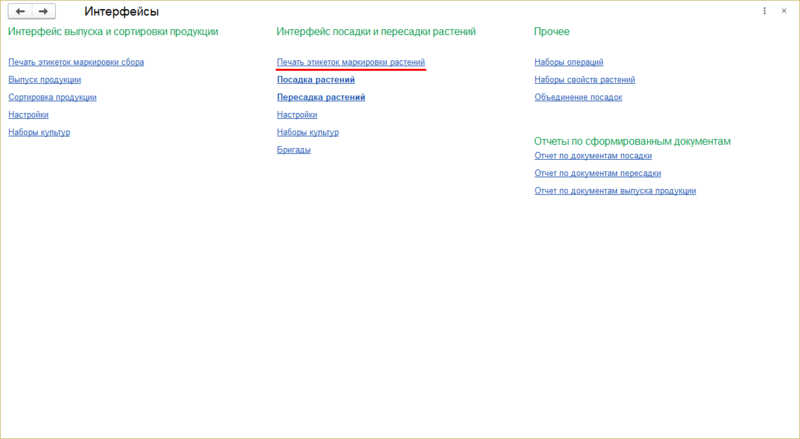
Task: Open the Наборы операций link
Action: (x=569, y=62)
